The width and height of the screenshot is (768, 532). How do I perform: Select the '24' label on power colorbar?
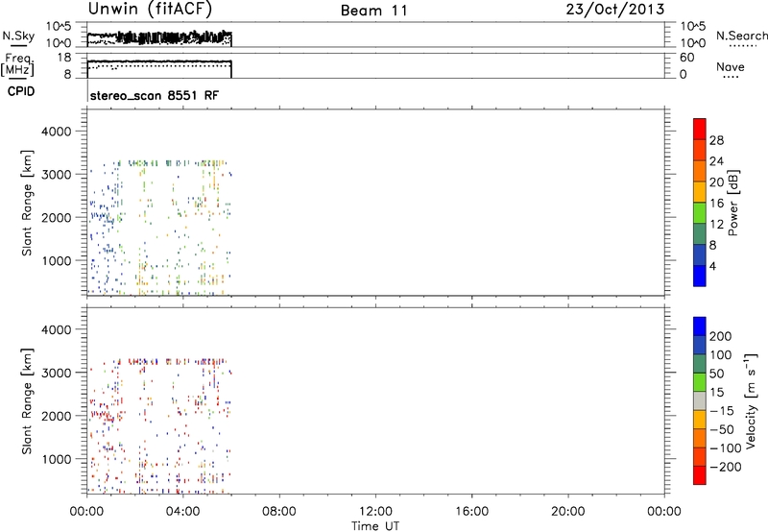(x=716, y=161)
